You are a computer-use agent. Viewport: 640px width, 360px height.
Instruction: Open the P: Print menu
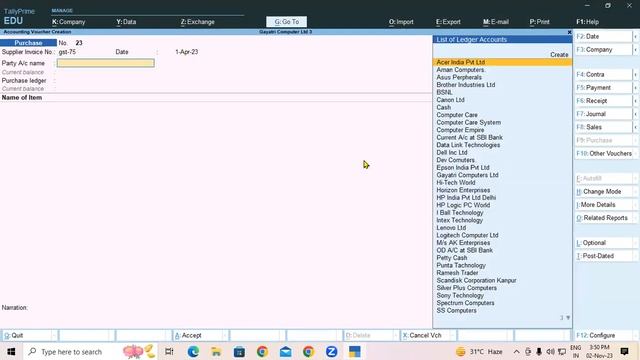tap(540, 22)
